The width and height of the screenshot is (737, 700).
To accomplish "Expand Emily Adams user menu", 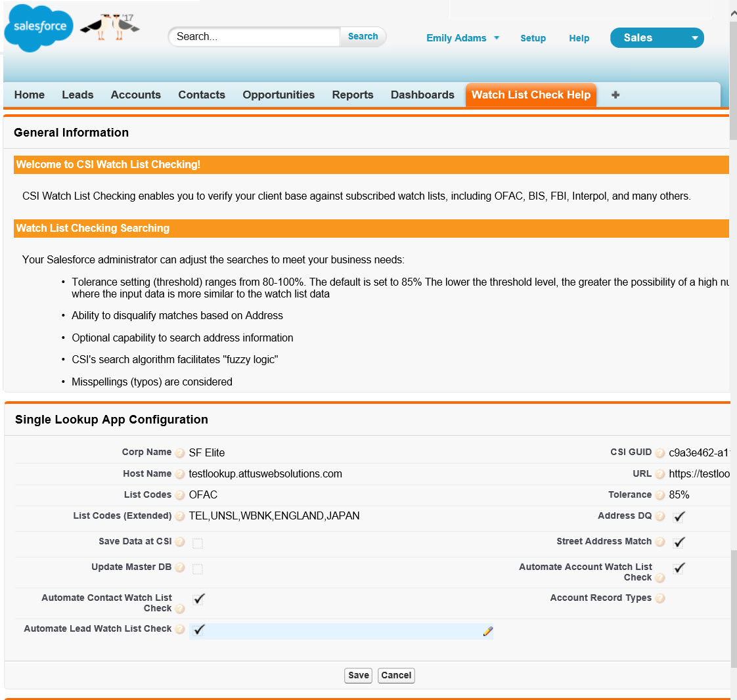I will pos(462,38).
